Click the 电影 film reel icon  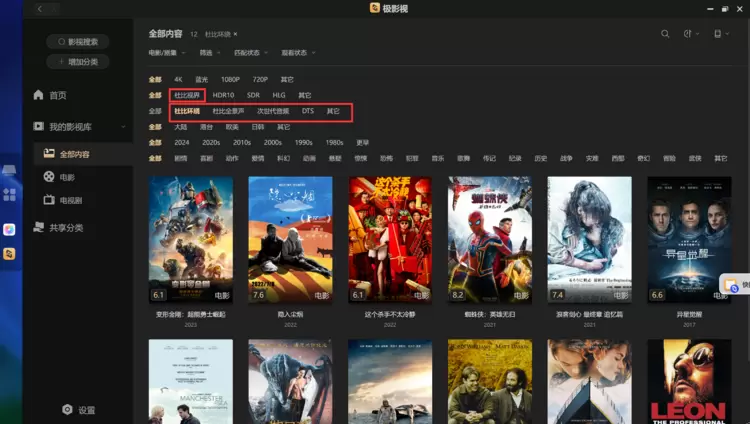point(49,177)
